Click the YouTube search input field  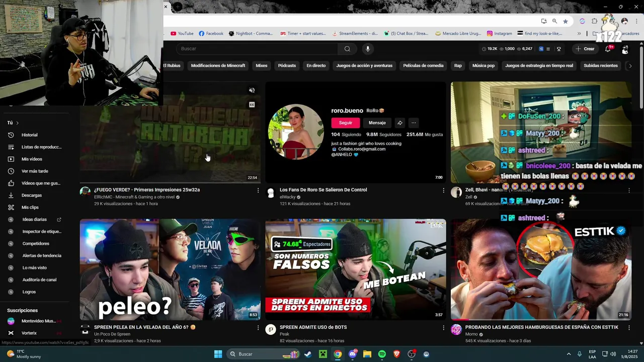coord(257,49)
